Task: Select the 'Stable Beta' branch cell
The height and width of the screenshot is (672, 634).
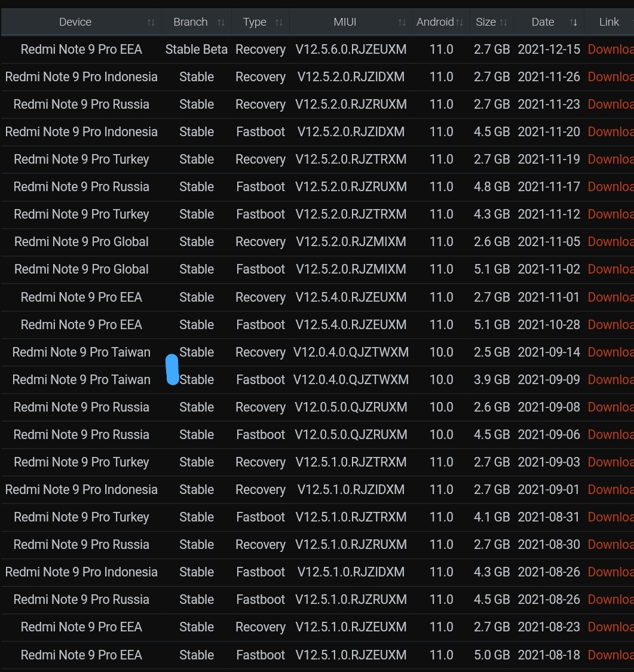Action: pyautogui.click(x=197, y=50)
